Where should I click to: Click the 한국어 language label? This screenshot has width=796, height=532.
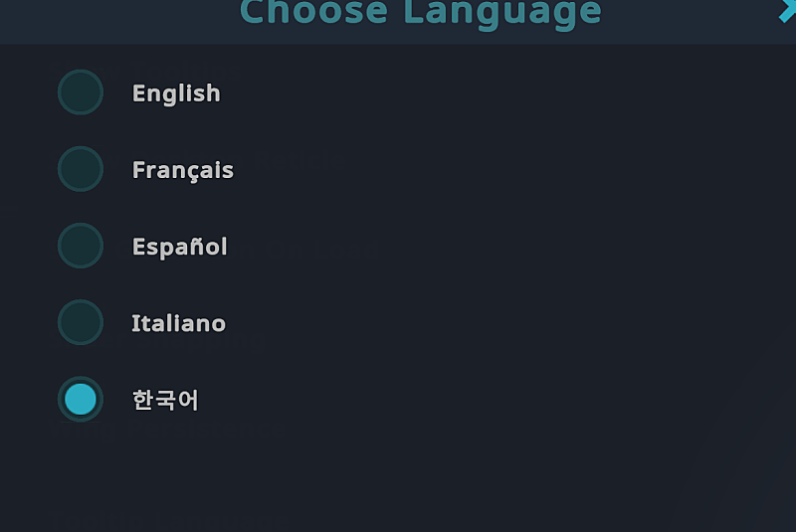coord(166,400)
